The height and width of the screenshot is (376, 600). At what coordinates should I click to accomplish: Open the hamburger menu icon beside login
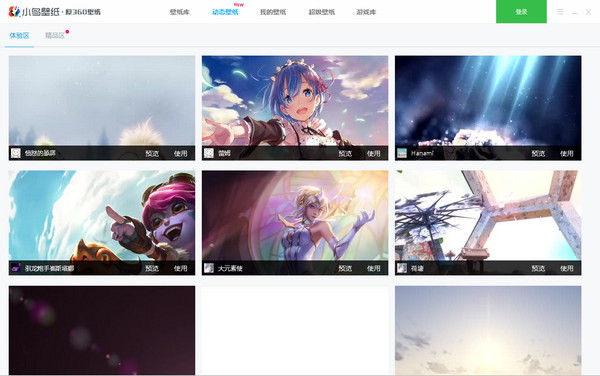coord(560,12)
